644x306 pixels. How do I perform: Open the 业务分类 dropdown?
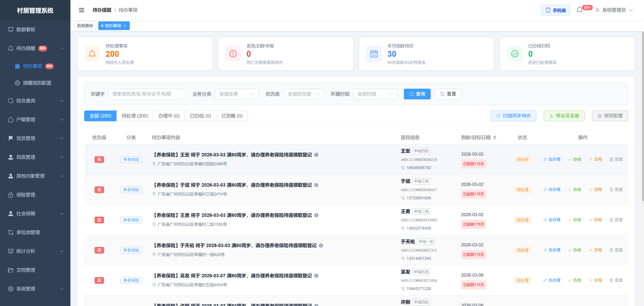click(237, 94)
